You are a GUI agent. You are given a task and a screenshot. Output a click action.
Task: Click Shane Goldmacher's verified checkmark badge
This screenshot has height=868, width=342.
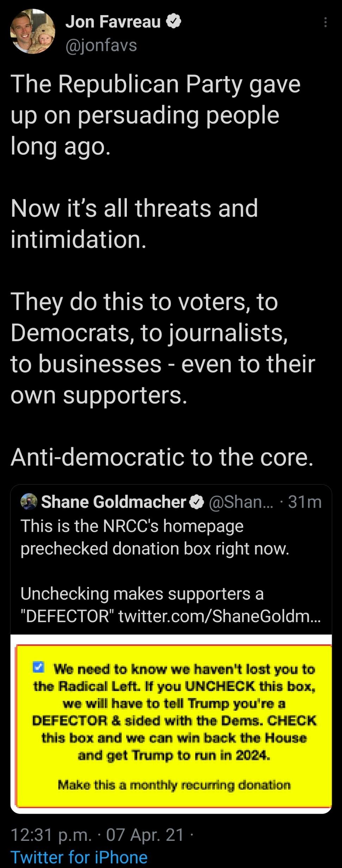(197, 502)
